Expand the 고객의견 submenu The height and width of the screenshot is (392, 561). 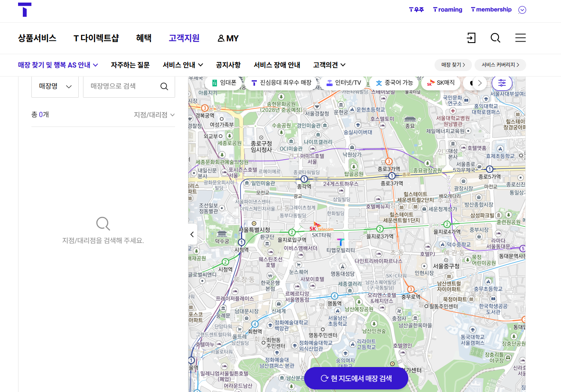click(330, 65)
